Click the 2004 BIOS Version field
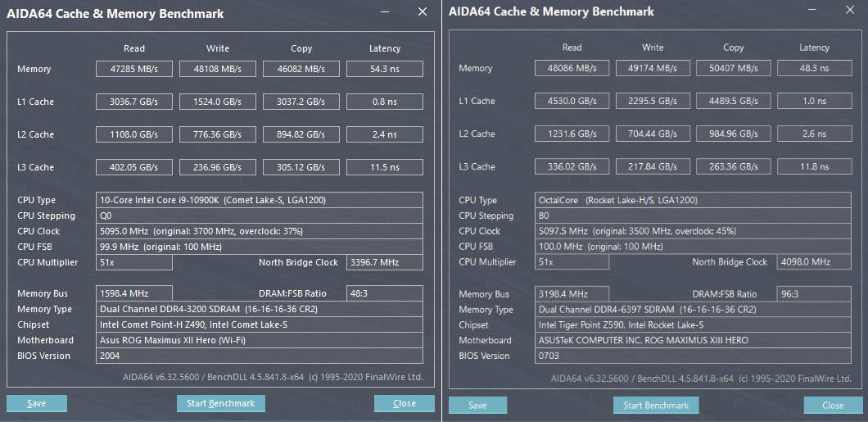Image resolution: width=868 pixels, height=422 pixels. 259,356
